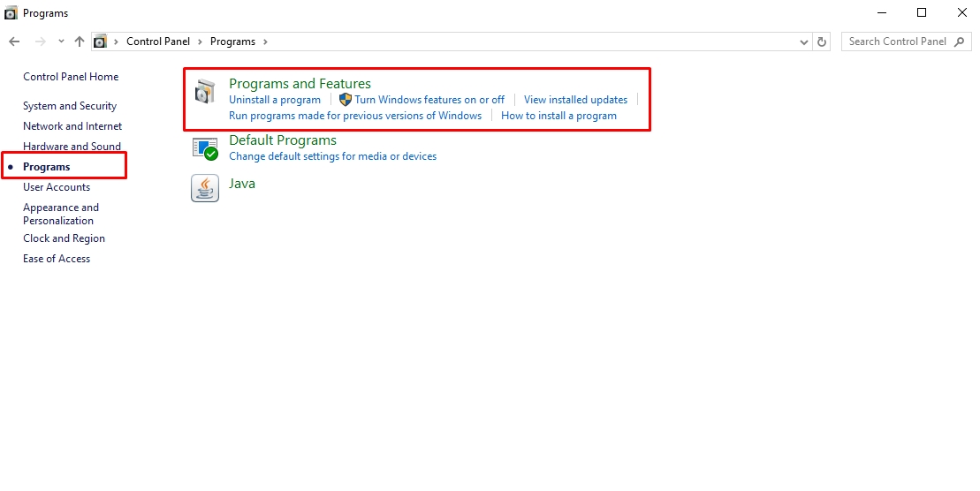The height and width of the screenshot is (491, 980).
Task: Minimize the Programs window
Action: [882, 12]
